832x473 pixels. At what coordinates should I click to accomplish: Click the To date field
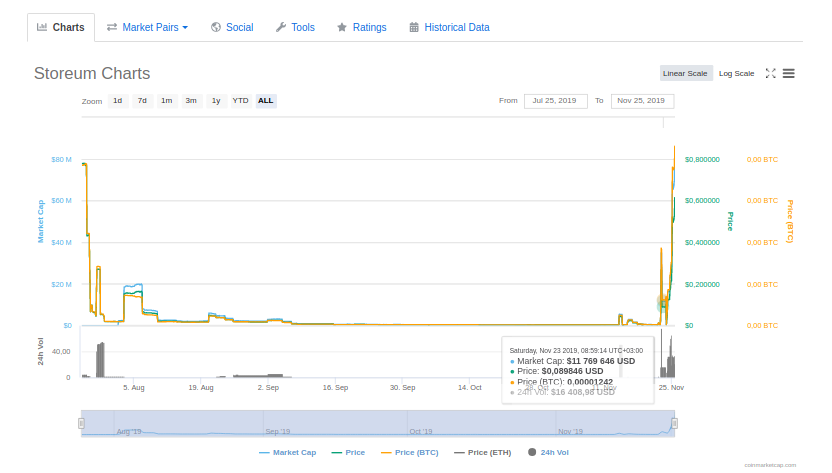point(642,101)
